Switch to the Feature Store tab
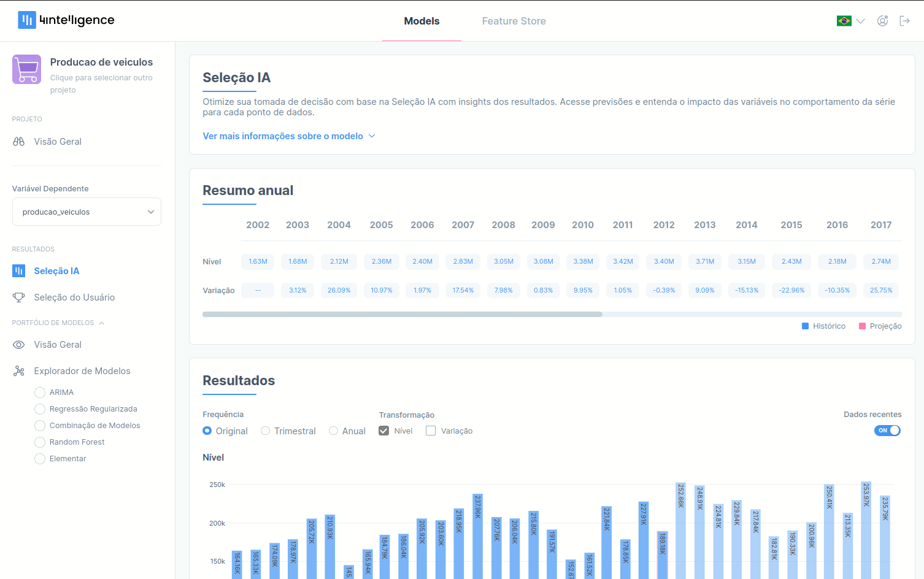Image resolution: width=924 pixels, height=579 pixels. (x=514, y=21)
